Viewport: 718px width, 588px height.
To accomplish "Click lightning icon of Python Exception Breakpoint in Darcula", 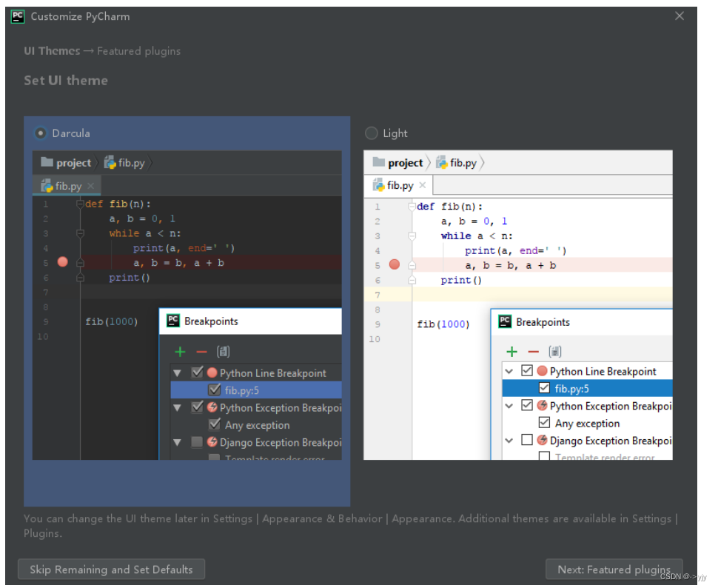I will tap(212, 407).
